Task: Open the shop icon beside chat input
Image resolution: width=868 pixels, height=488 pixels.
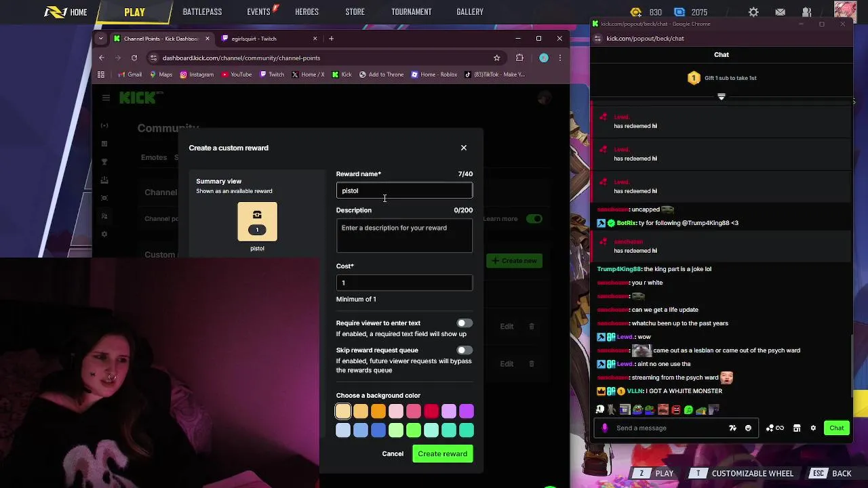Action: [797, 428]
